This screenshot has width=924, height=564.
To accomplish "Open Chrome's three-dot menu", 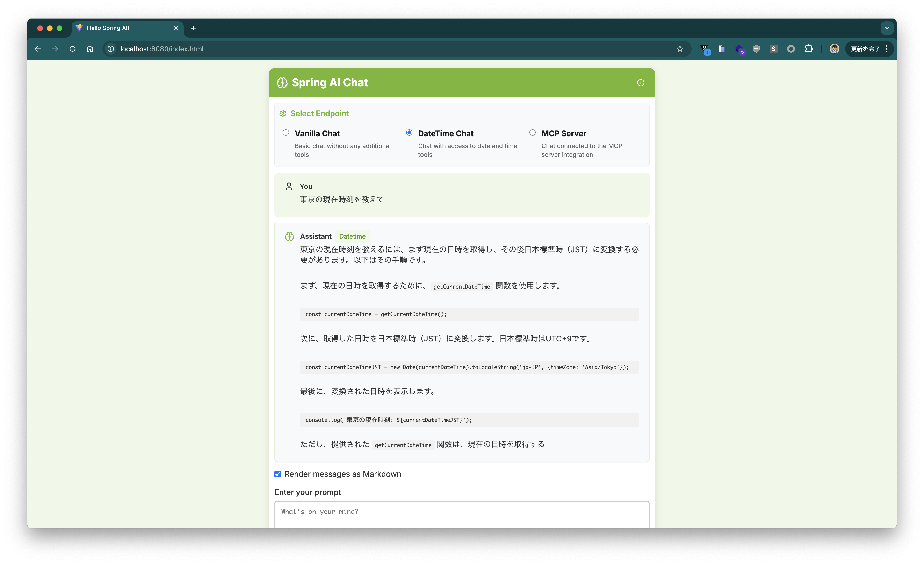I will tap(887, 49).
